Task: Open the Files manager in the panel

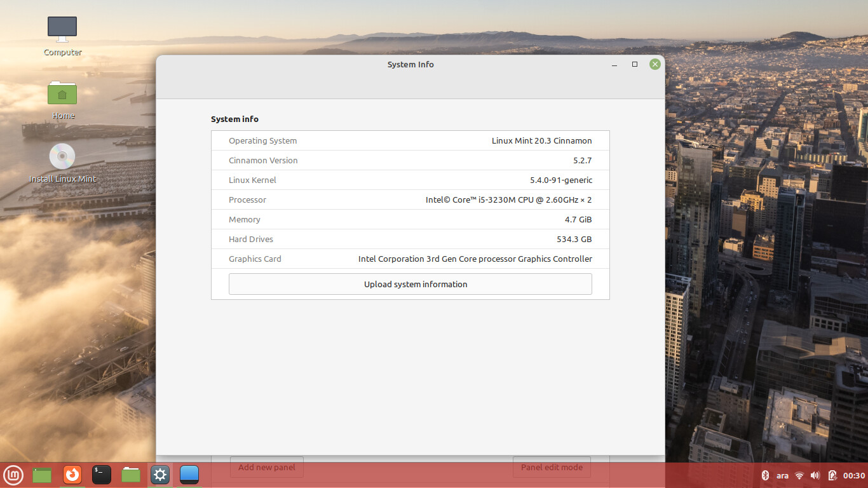Action: [131, 475]
